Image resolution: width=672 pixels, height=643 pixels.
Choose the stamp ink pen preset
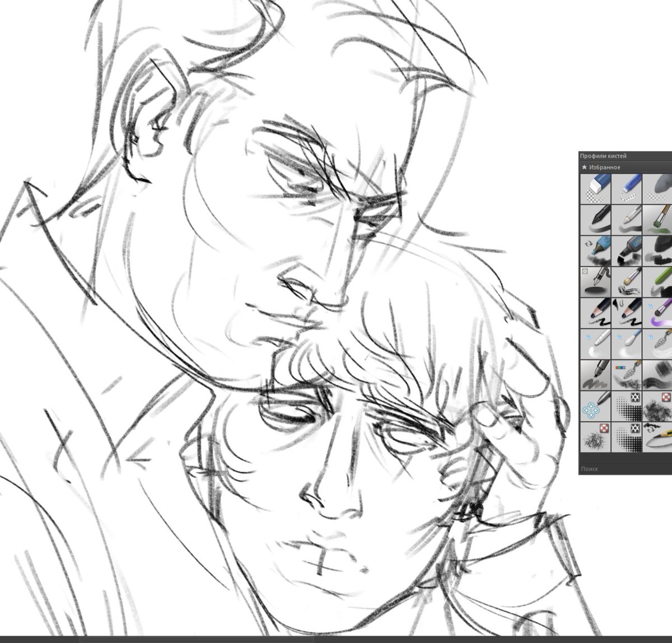[x=595, y=282]
